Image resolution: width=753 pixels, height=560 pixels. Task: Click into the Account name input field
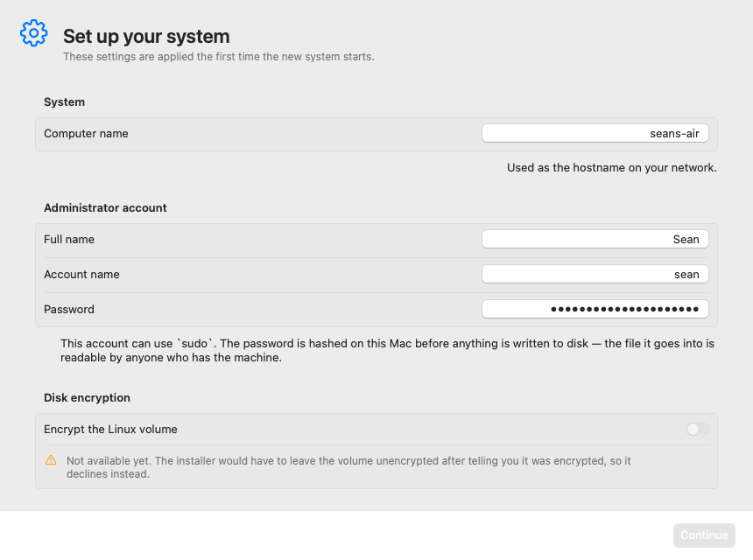point(595,274)
